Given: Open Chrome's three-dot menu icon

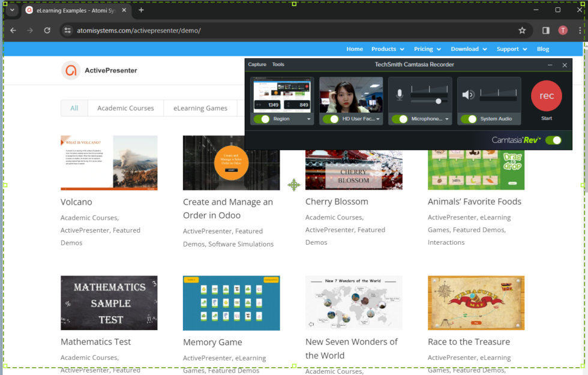Looking at the screenshot, I should click(578, 30).
